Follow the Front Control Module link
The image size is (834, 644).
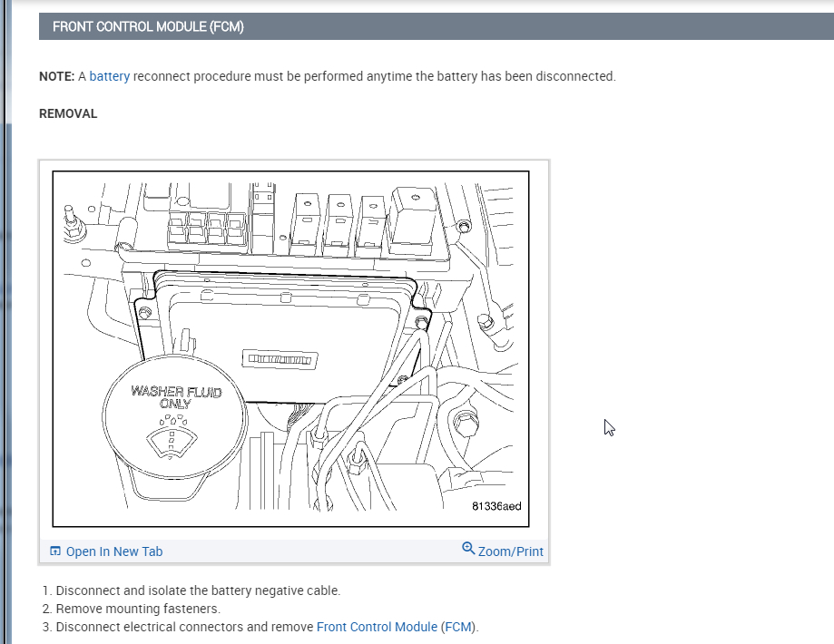[377, 627]
